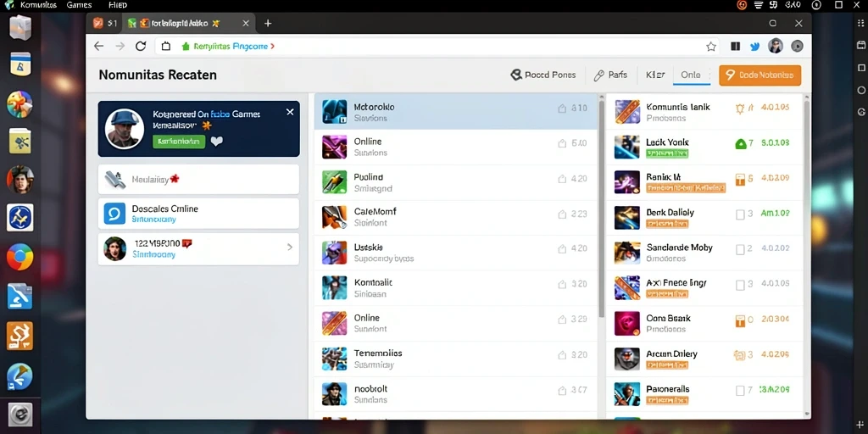Expand the Parfs option in the header
This screenshot has height=434, width=868.
pos(610,75)
